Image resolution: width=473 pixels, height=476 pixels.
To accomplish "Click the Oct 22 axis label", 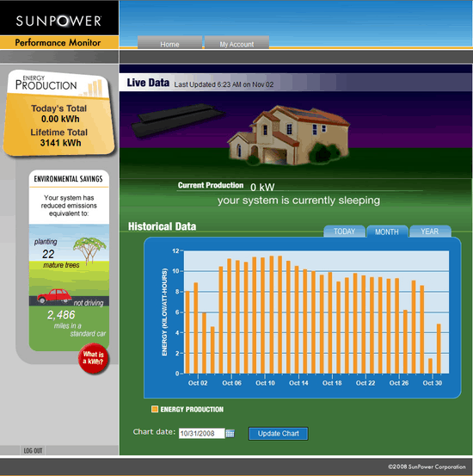I will pyautogui.click(x=365, y=383).
